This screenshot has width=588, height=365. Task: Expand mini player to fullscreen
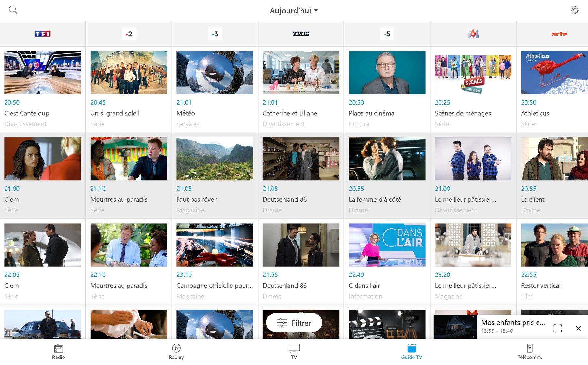[x=557, y=328]
